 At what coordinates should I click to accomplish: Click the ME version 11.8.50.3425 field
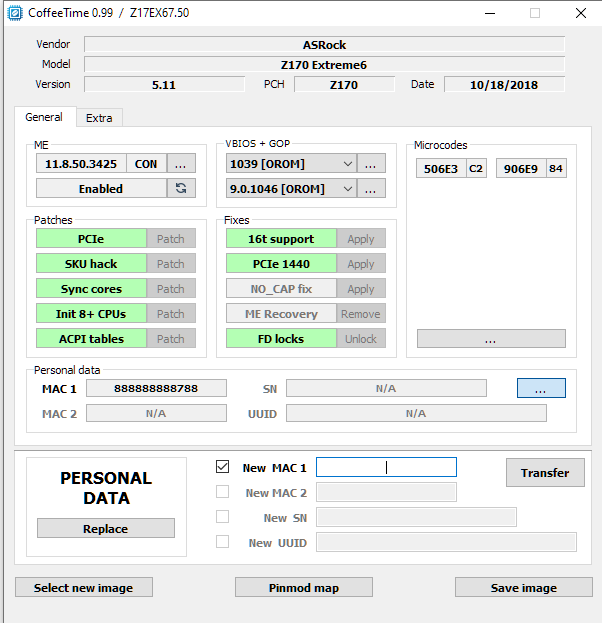81,164
